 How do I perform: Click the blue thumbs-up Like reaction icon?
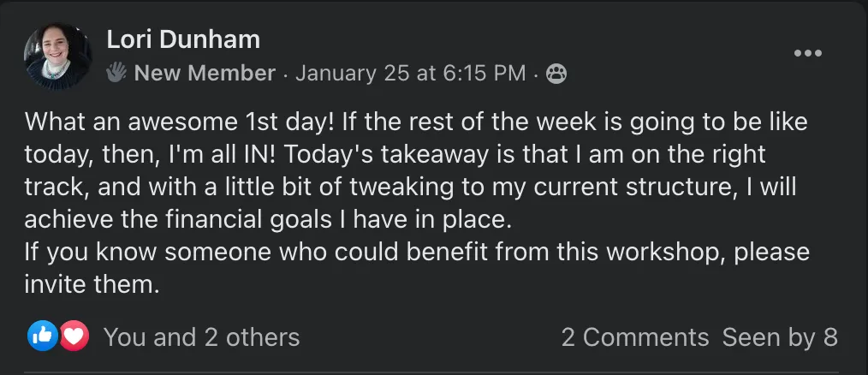tap(41, 336)
